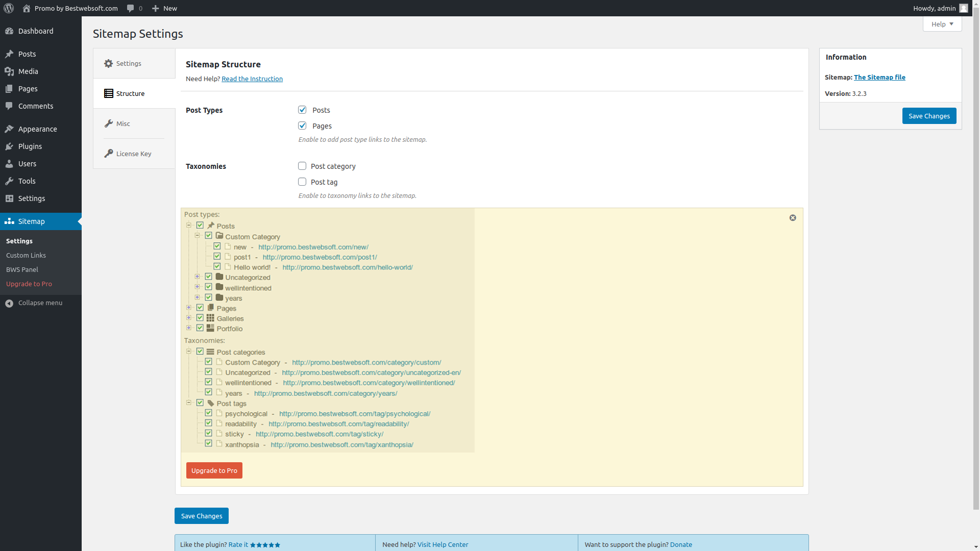This screenshot has height=551, width=980.
Task: Open the Appearance menu in the sidebar
Action: (37, 129)
